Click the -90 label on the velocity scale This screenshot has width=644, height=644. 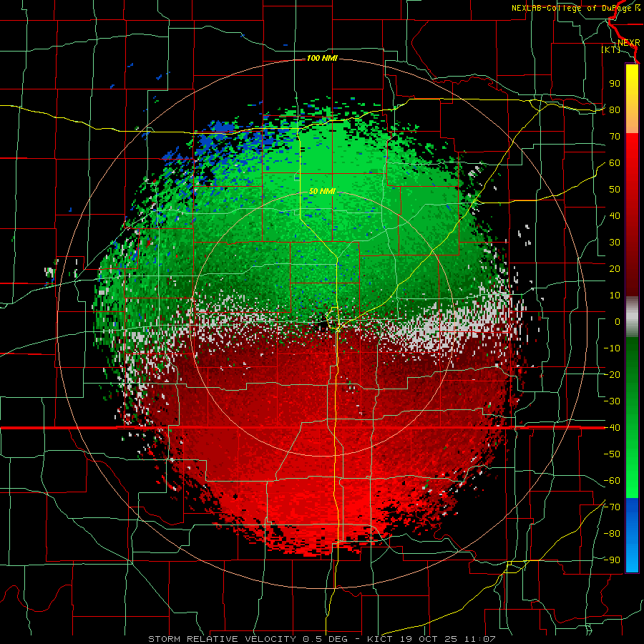click(x=612, y=560)
